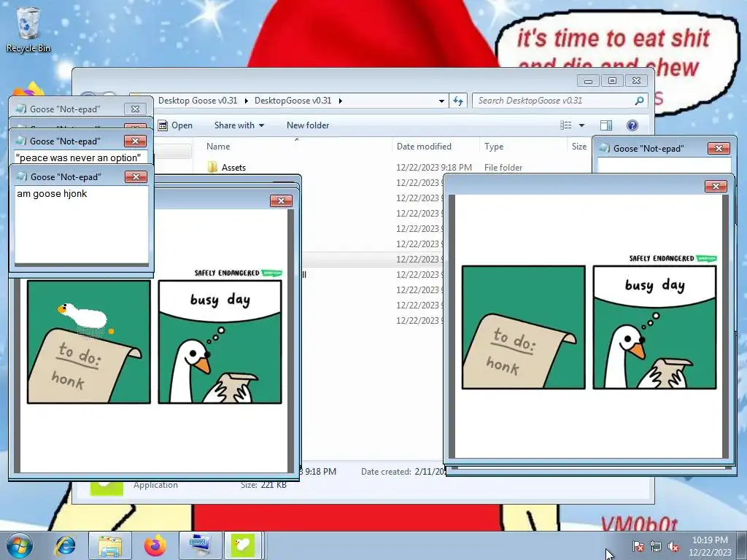
Task: Close the right empty Goose Not-epad window
Action: click(x=719, y=149)
